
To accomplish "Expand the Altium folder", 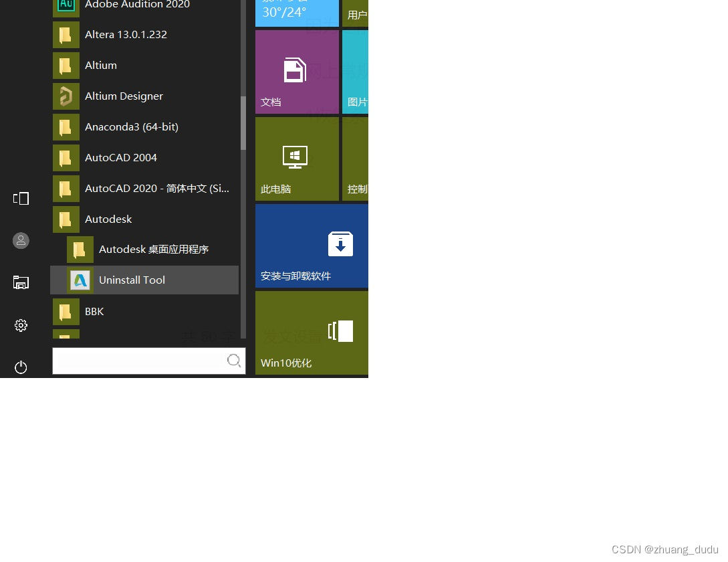I will point(144,65).
